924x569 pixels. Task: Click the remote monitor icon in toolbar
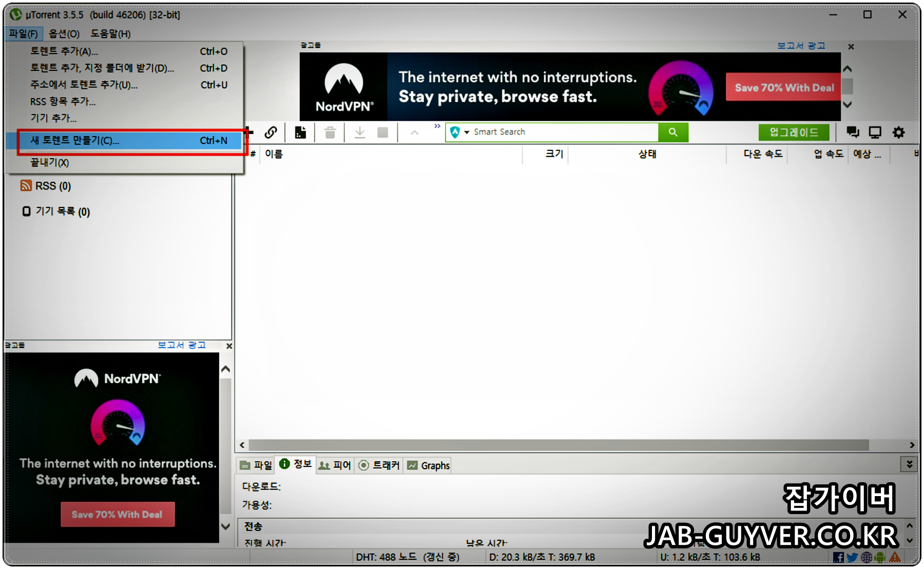[875, 132]
